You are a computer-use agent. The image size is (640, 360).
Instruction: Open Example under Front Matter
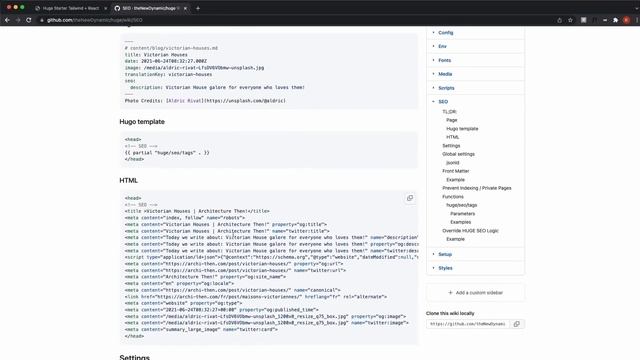[456, 180]
